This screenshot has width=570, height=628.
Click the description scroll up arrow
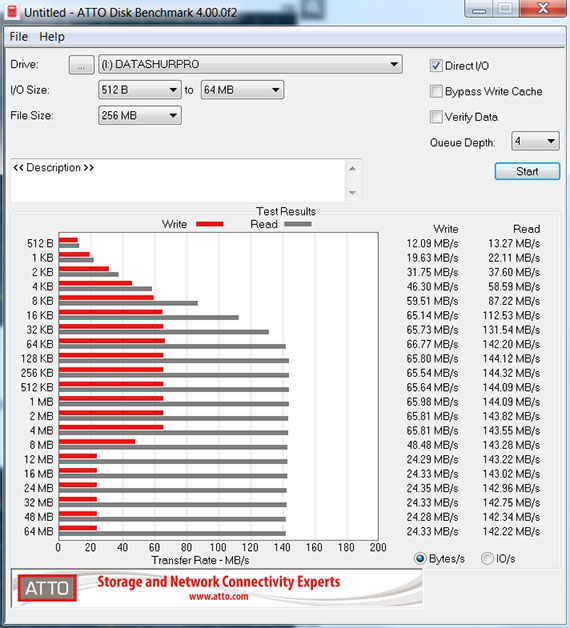point(352,169)
